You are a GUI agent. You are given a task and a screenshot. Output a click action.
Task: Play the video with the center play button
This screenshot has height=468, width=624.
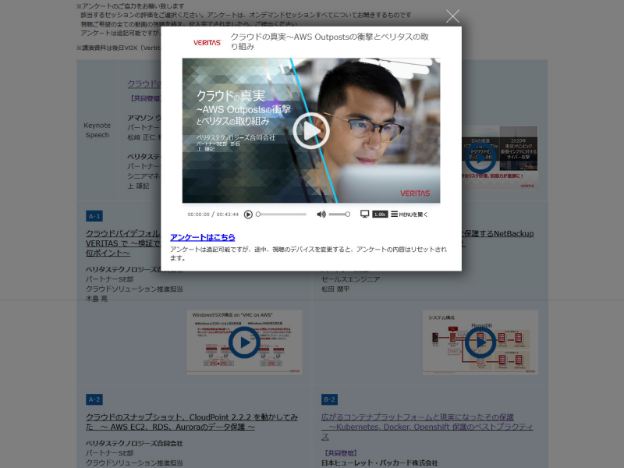point(311,131)
